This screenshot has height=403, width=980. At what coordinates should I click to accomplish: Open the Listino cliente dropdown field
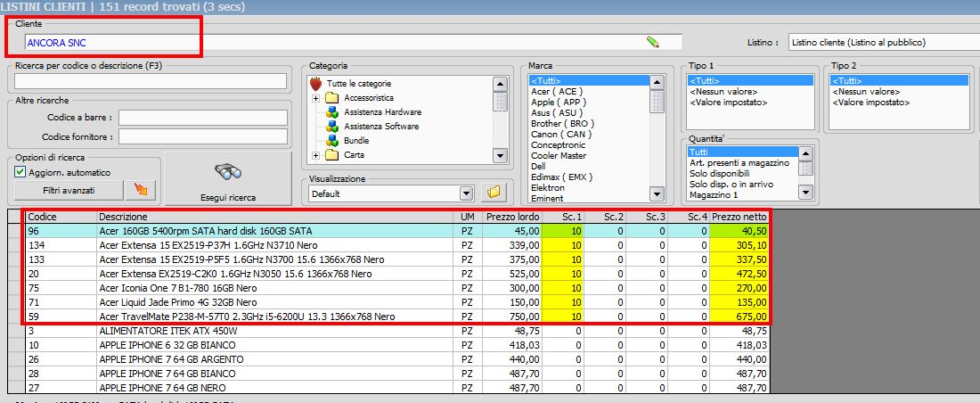tap(884, 43)
